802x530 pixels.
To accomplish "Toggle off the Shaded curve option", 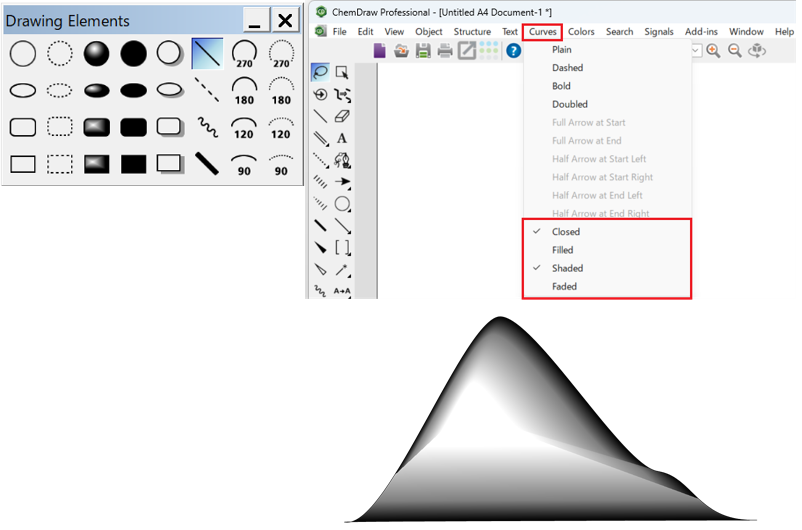I will [567, 268].
